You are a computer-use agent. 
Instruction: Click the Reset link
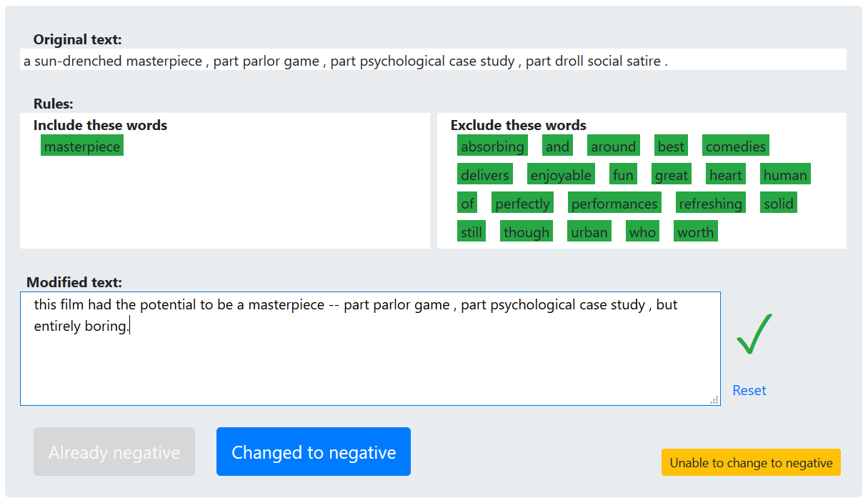click(x=749, y=390)
